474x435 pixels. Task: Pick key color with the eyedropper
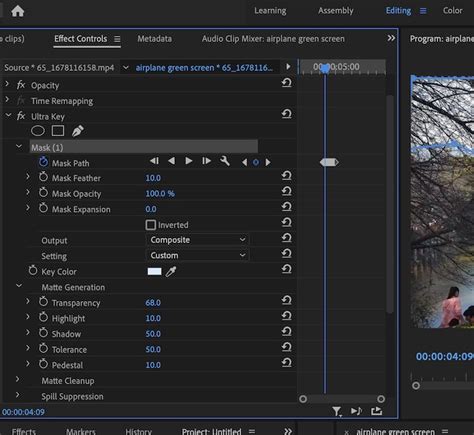tap(171, 271)
